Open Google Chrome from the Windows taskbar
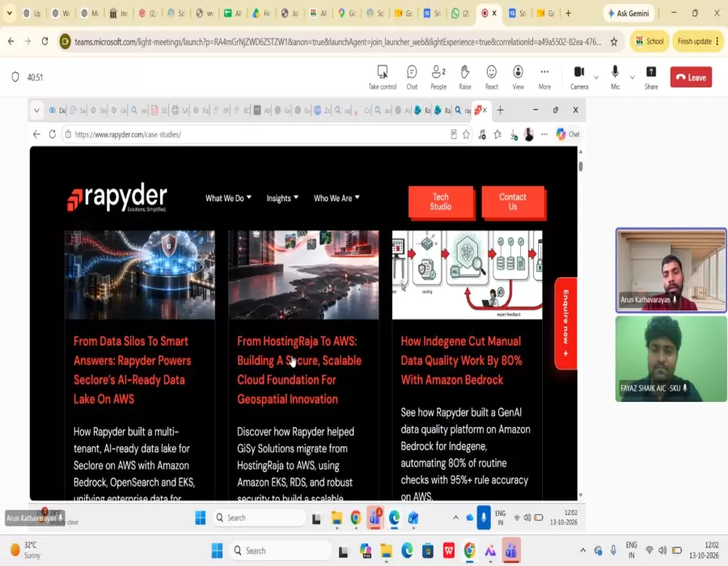The image size is (728, 566). coord(469,551)
